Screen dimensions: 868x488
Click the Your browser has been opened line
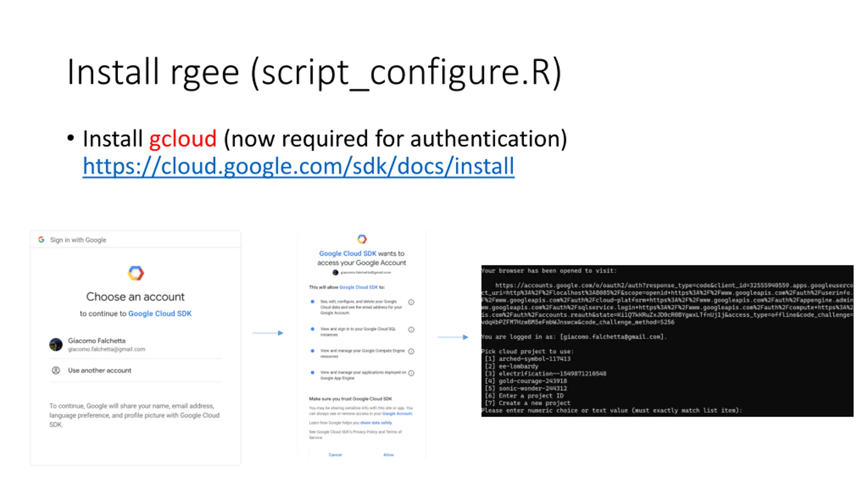[x=549, y=271]
